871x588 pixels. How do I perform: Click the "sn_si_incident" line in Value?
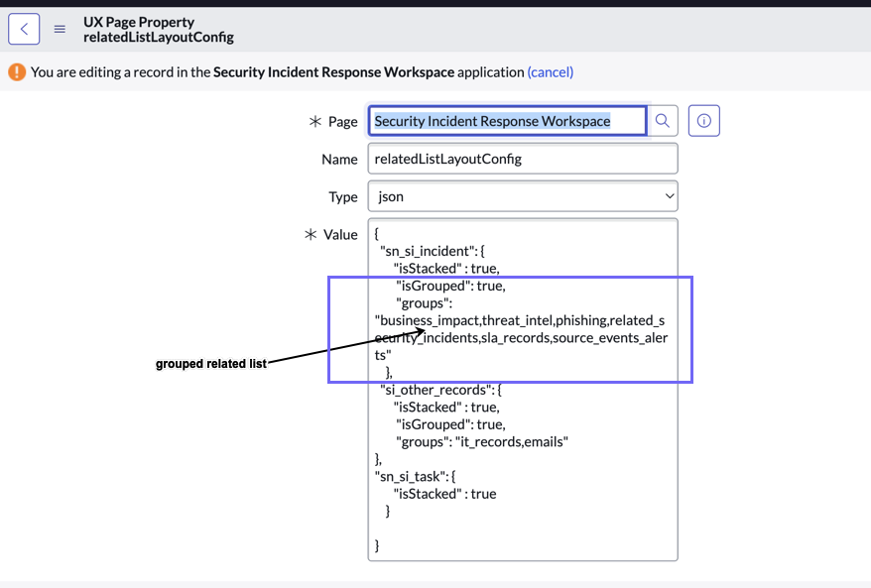tap(433, 251)
